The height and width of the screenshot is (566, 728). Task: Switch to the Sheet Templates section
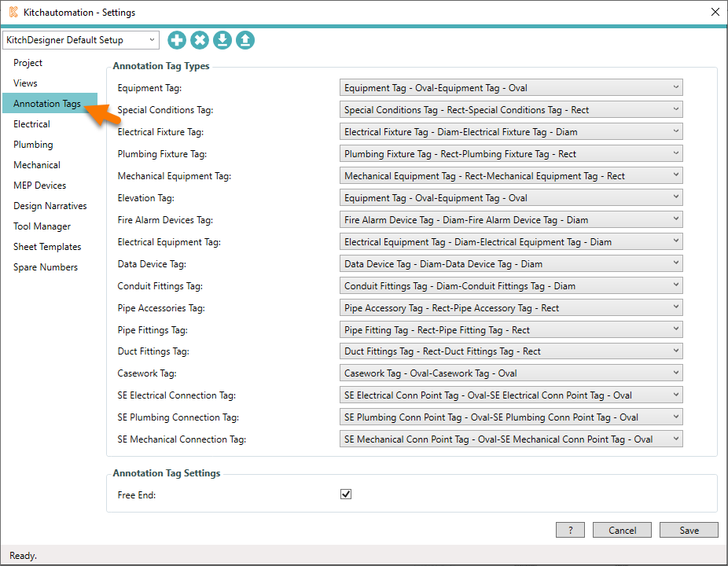point(49,246)
